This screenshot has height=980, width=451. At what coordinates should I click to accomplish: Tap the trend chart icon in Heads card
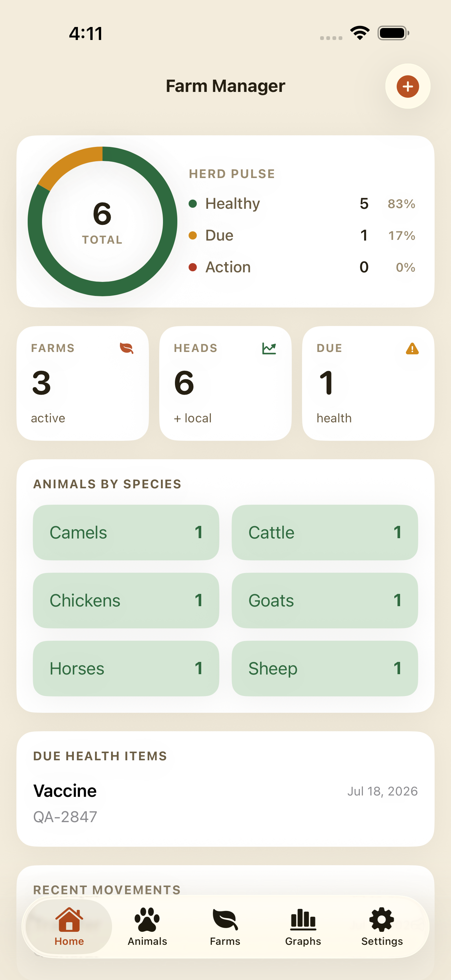269,348
